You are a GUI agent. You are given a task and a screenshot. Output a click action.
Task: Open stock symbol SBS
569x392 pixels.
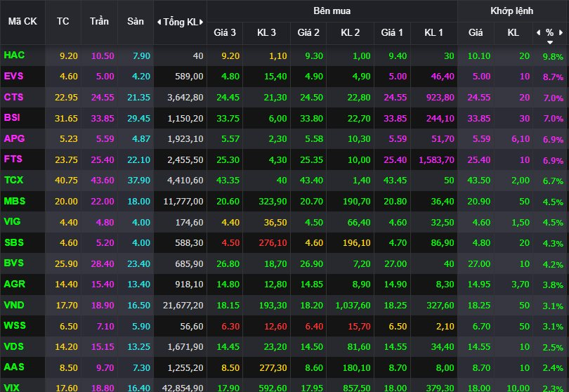(x=14, y=242)
